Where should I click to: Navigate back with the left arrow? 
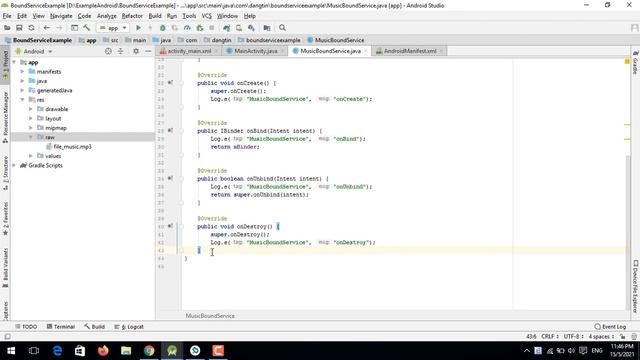[47, 28]
